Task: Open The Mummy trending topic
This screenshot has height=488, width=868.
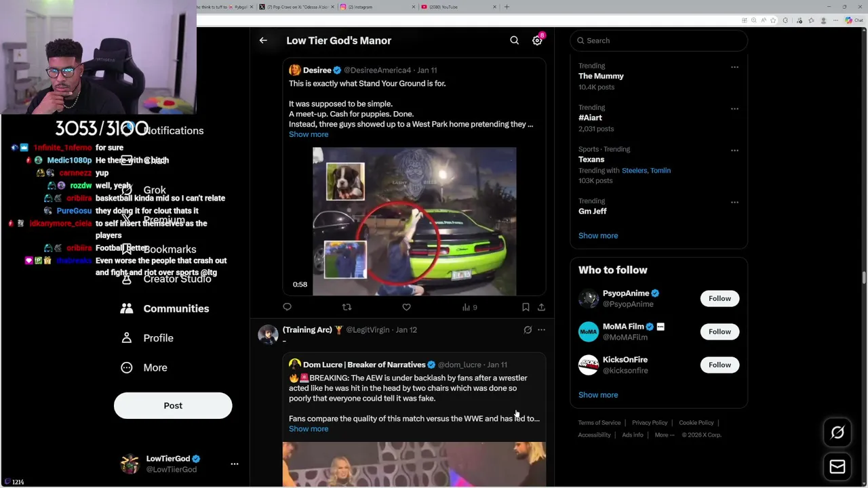Action: (601, 77)
